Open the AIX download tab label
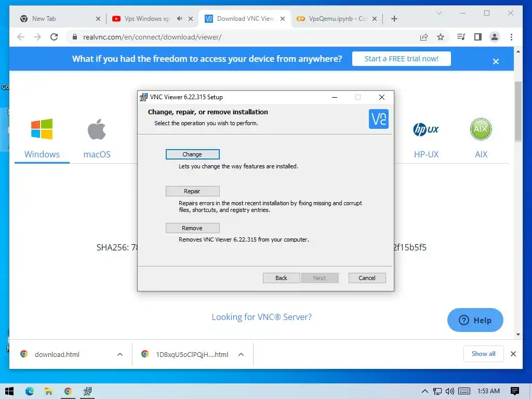 481,154
